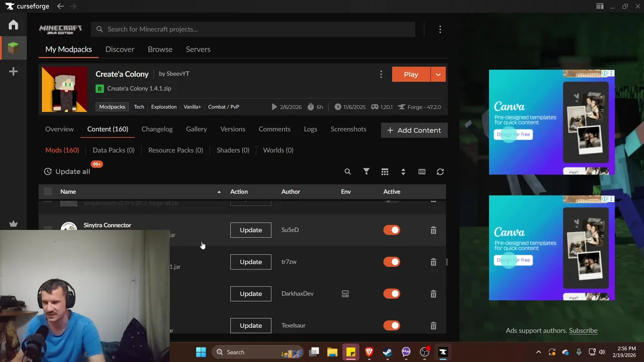Open the mod list search icon
Screen dimensions: 644x362
[x=348, y=171]
